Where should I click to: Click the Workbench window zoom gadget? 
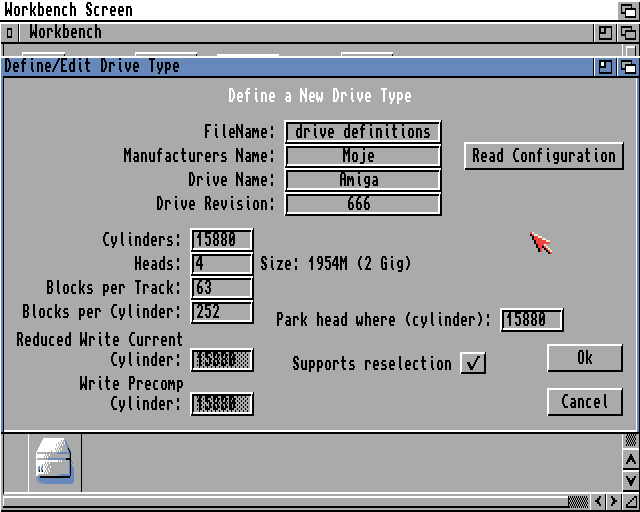(x=606, y=32)
